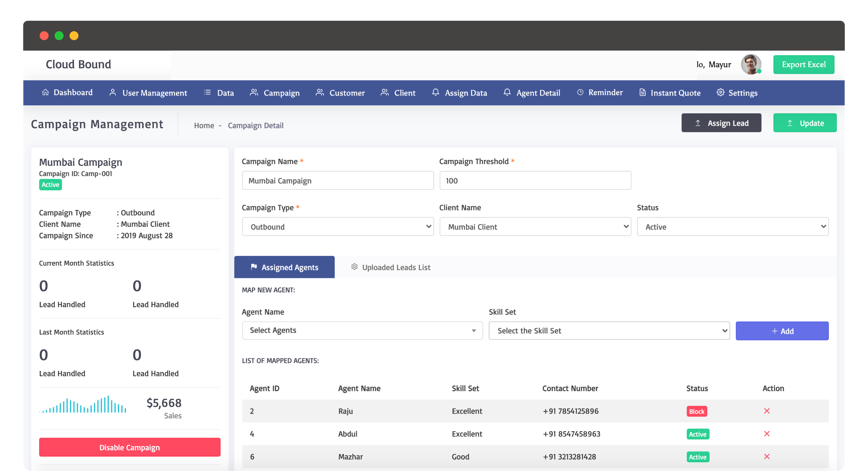
Task: Click Mayur's profile avatar
Action: tap(751, 64)
